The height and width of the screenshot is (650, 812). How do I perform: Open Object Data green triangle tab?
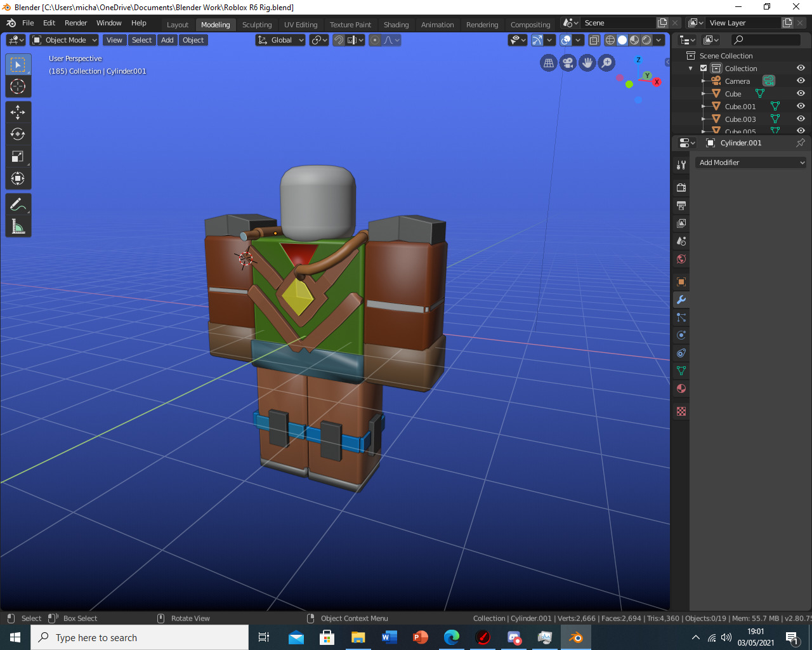coord(681,371)
